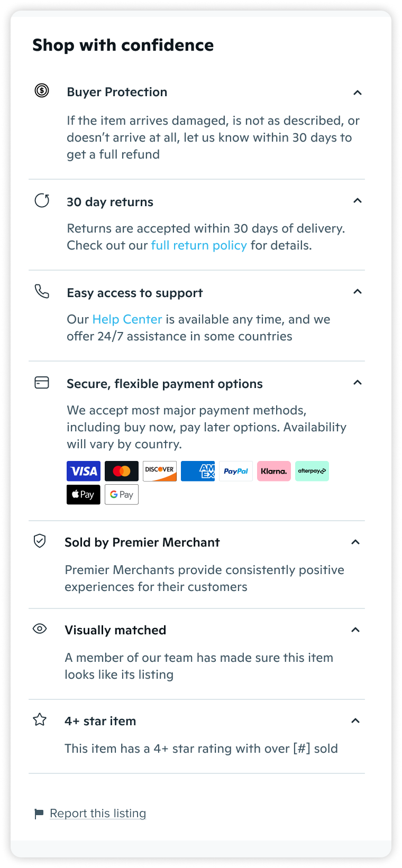Image resolution: width=402 pixels, height=868 pixels.
Task: Click the Report this listing link
Action: 98,814
